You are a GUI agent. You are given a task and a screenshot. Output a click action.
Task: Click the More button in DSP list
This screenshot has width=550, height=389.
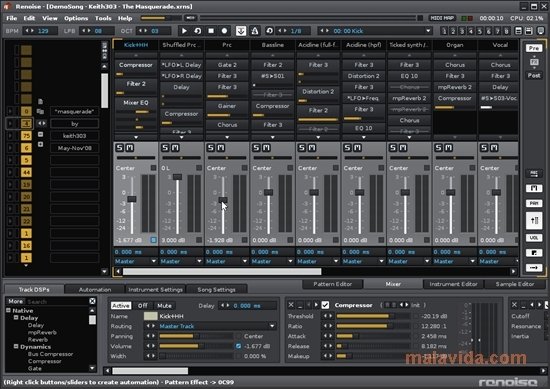point(15,301)
